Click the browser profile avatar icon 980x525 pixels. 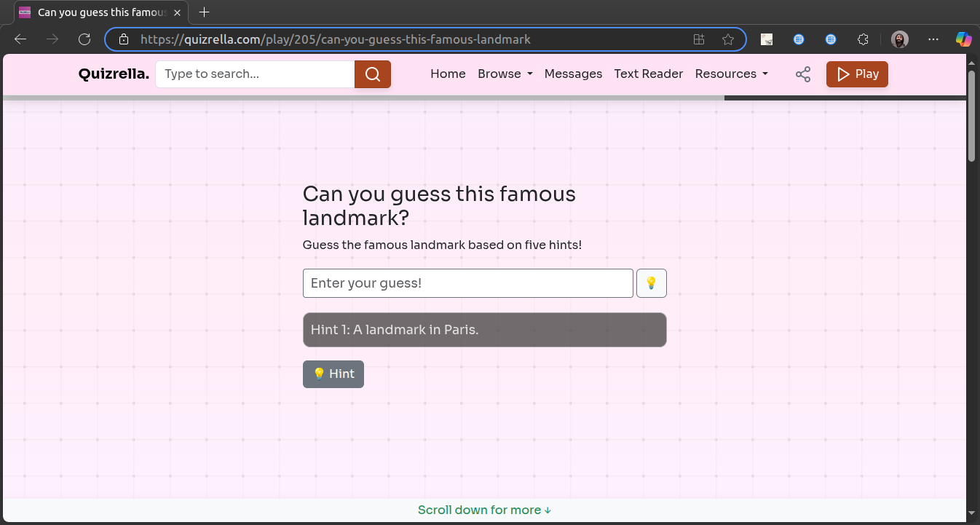tap(900, 39)
